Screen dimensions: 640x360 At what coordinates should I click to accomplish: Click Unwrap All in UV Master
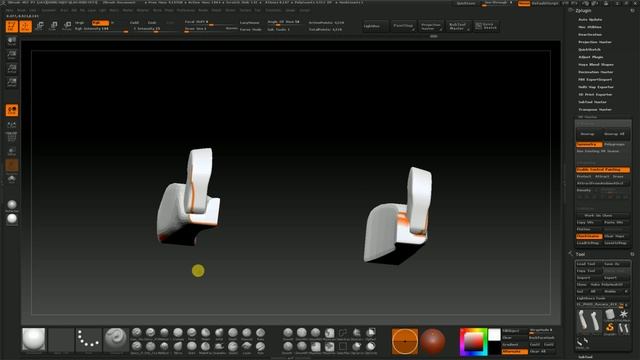(x=614, y=134)
